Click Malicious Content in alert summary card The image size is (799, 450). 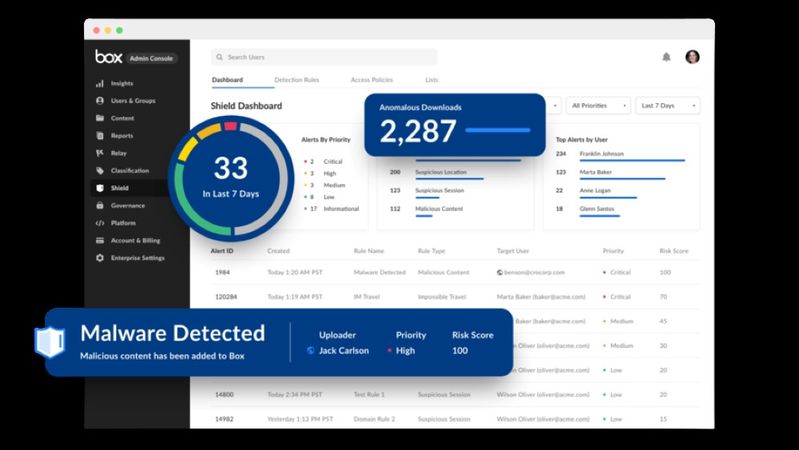click(439, 209)
